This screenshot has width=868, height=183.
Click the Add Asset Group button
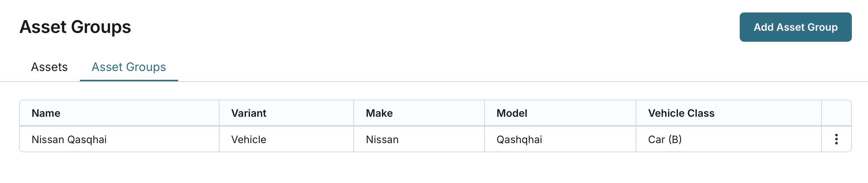click(x=795, y=27)
